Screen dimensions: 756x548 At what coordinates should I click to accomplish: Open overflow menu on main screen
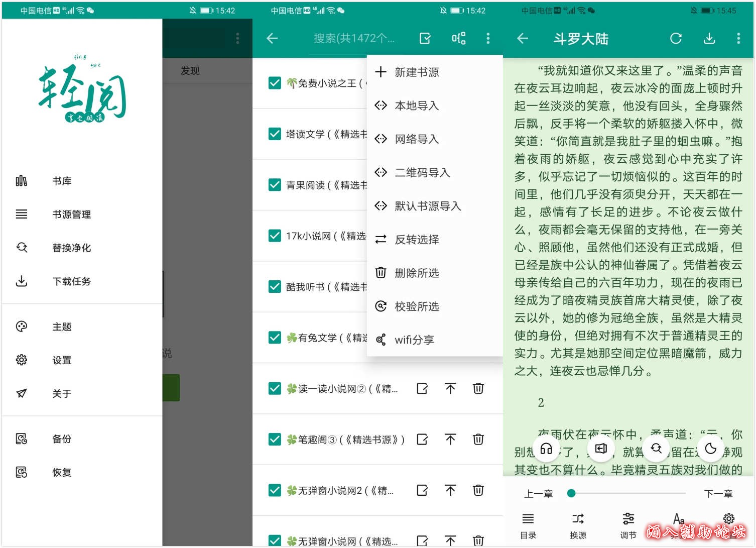tap(237, 38)
